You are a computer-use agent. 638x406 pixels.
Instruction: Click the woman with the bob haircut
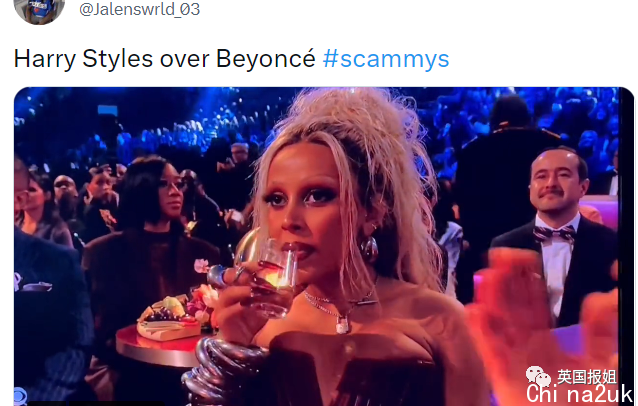coord(151,236)
